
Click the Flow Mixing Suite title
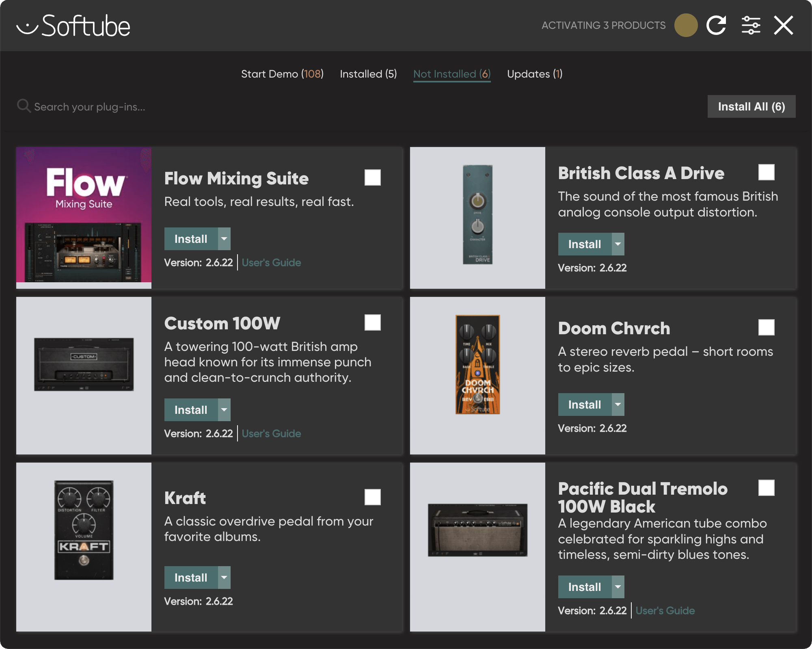pos(236,178)
